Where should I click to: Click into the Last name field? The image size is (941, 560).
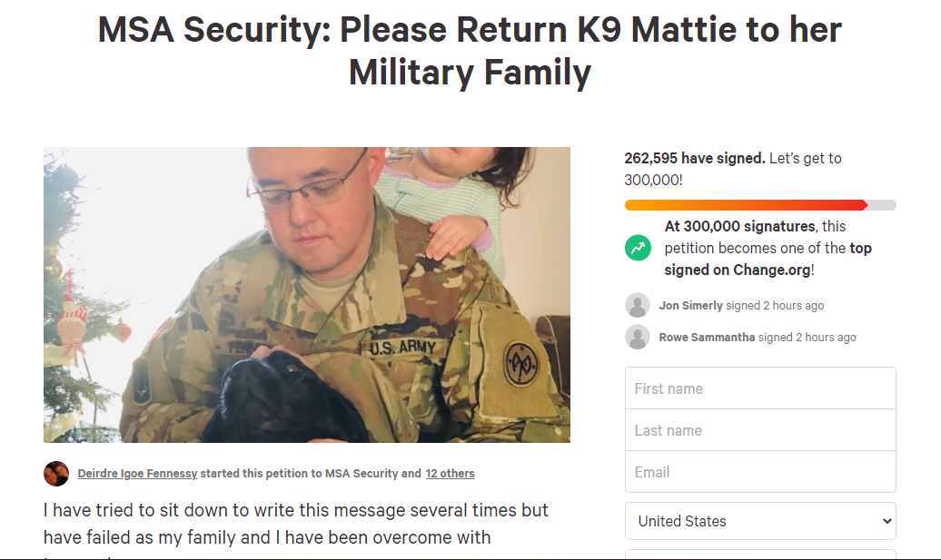(x=760, y=430)
